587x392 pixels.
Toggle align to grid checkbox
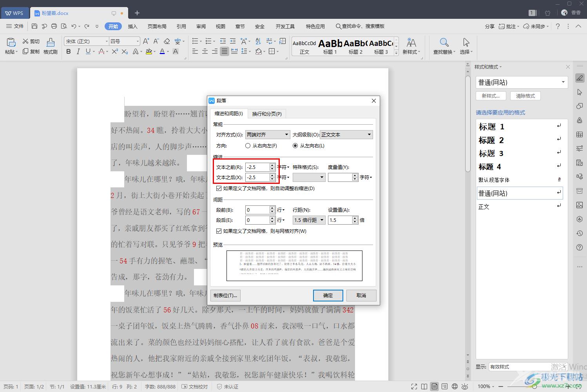click(x=219, y=231)
